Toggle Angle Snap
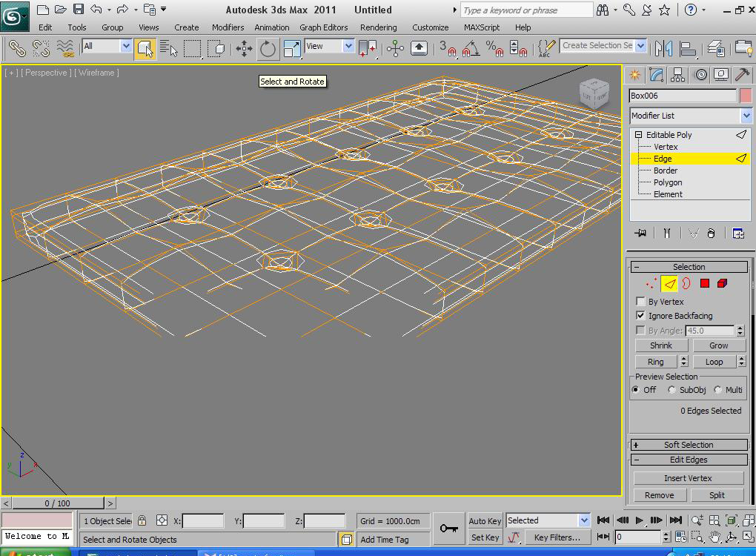756x556 pixels. pyautogui.click(x=471, y=48)
